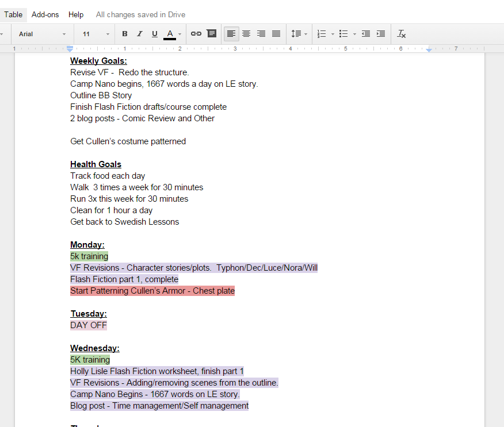Open the Table menu
This screenshot has width=504, height=427.
pos(13,14)
